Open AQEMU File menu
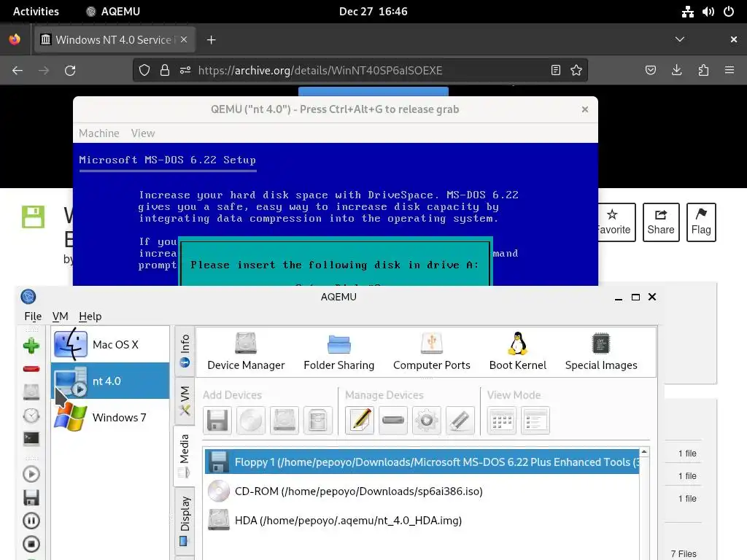Screen dimensions: 747x560 pos(33,316)
